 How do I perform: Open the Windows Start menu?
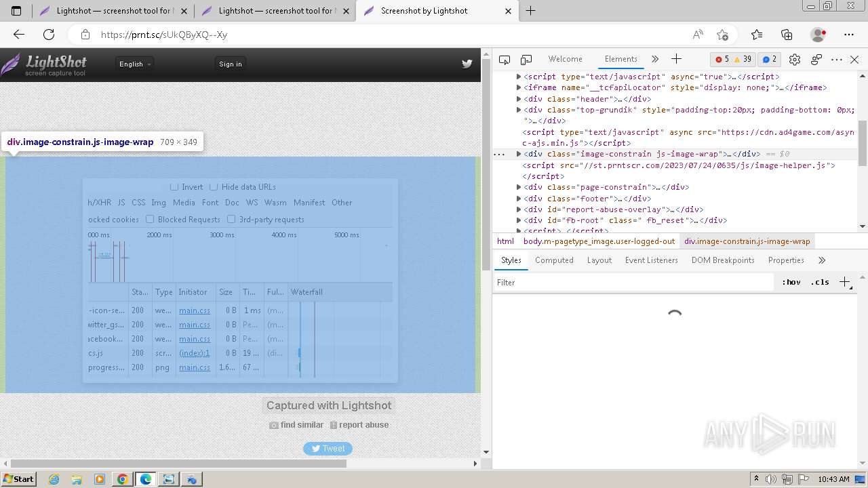(18, 479)
